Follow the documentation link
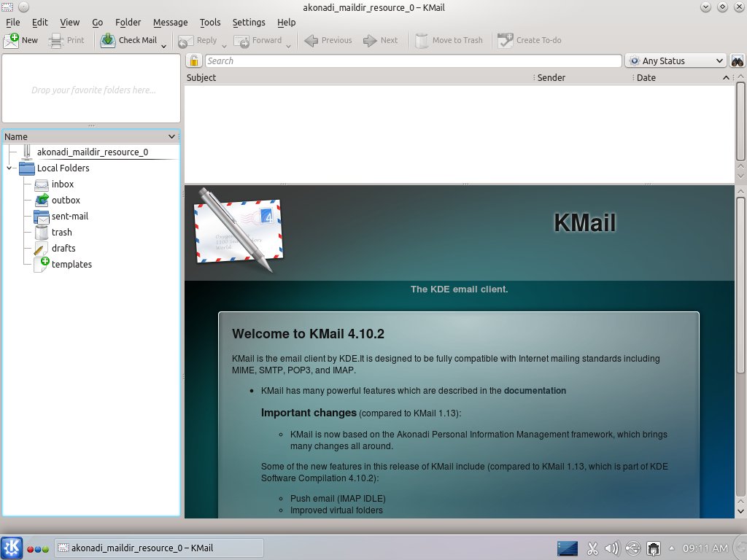This screenshot has width=747, height=560. point(535,391)
